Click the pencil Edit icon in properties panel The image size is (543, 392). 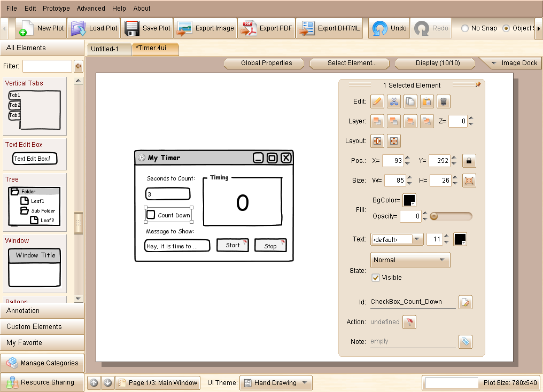pyautogui.click(x=377, y=101)
